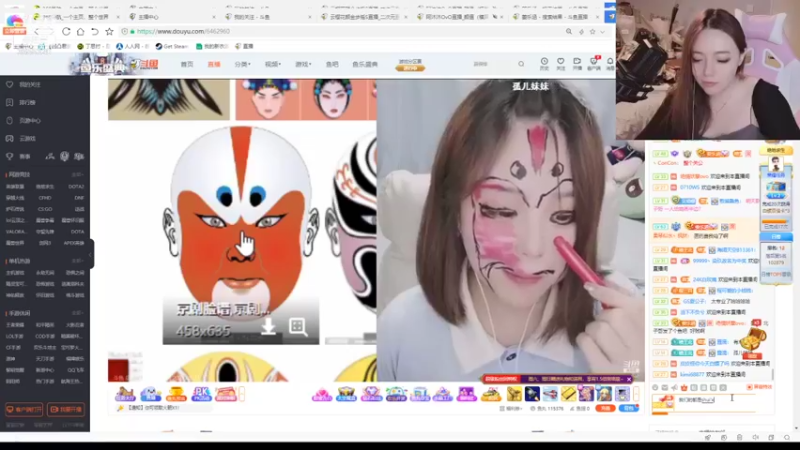Image resolution: width=800 pixels, height=450 pixels.
Task: Select the airplane gift icon
Action: pyautogui.click(x=550, y=393)
